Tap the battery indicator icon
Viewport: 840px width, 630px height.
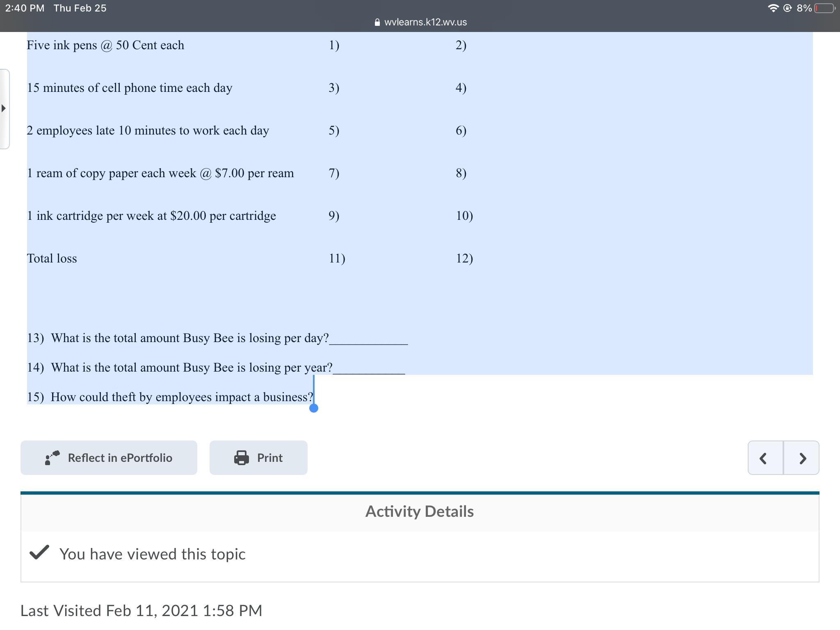click(x=825, y=8)
